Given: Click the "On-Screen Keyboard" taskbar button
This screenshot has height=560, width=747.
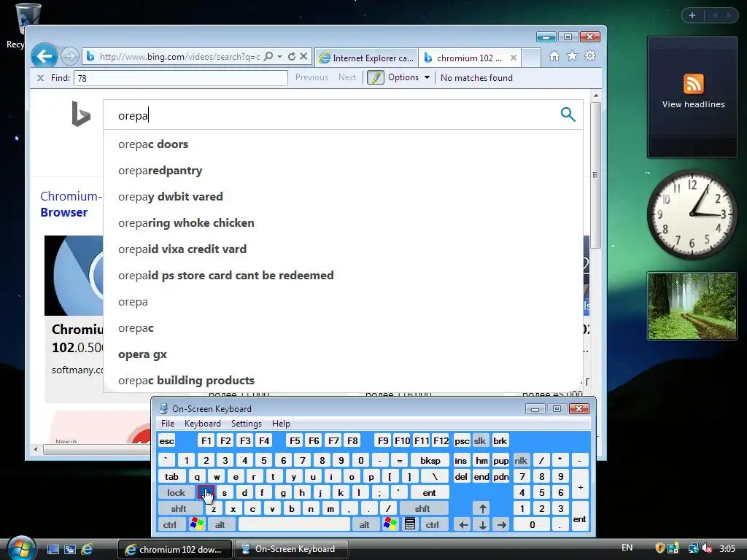Looking at the screenshot, I should tap(292, 549).
